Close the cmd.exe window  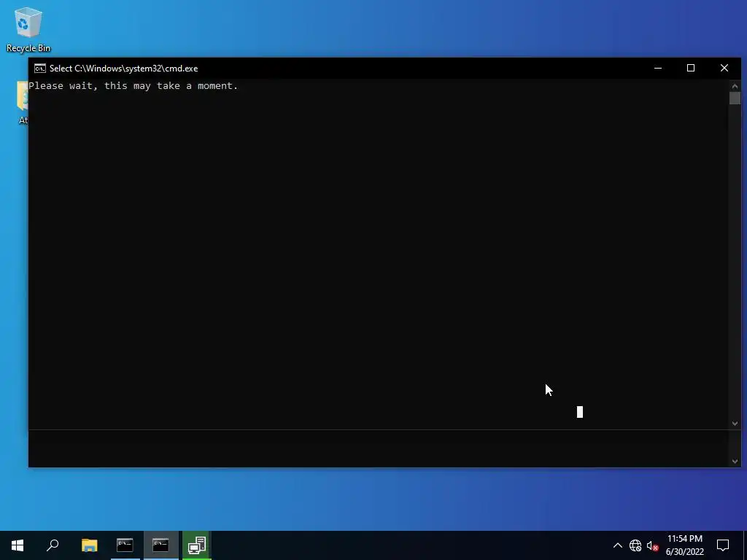pos(724,68)
